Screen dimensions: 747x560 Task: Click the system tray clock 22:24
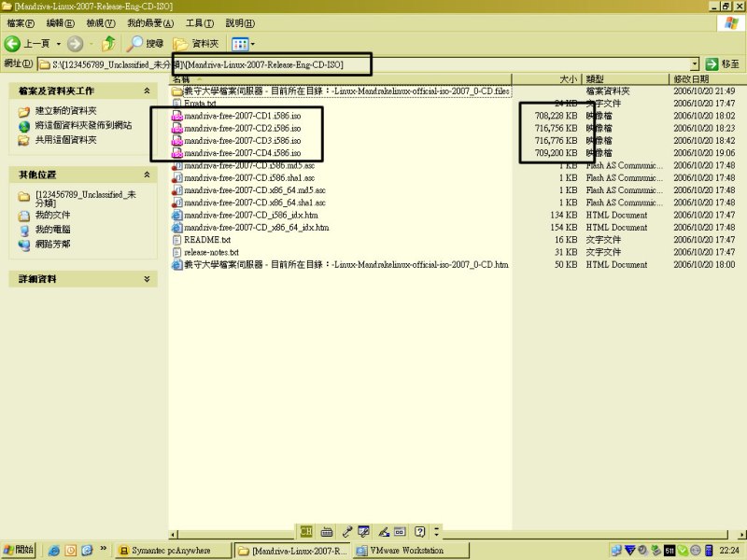pos(729,551)
